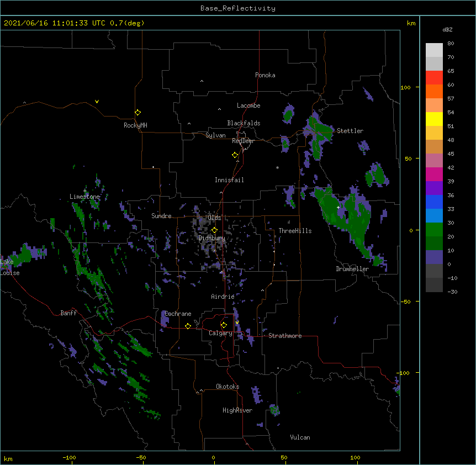Screen dimensions: 476x465
Task: Click the Strathmore city label
Action: 285,336
